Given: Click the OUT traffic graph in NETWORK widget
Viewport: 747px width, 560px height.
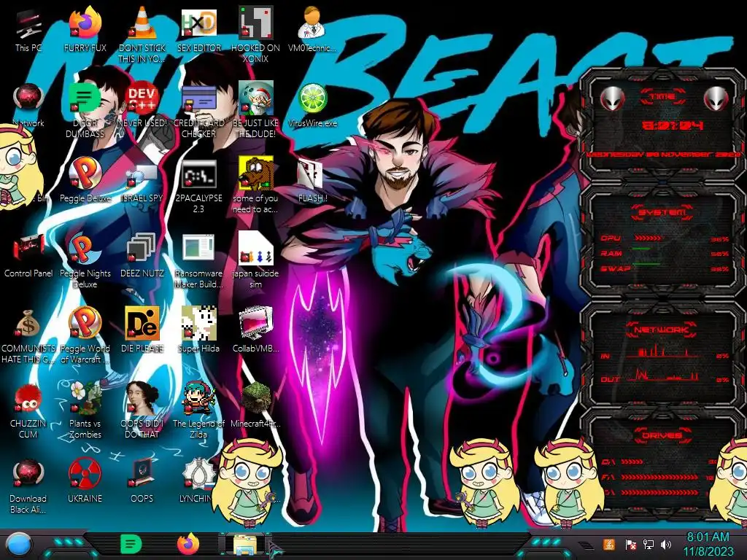Looking at the screenshot, I should point(662,375).
